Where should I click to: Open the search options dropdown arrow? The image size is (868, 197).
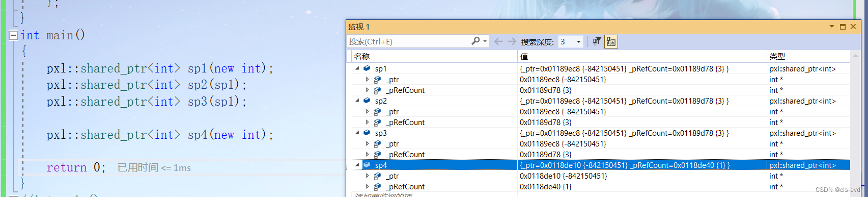(485, 41)
